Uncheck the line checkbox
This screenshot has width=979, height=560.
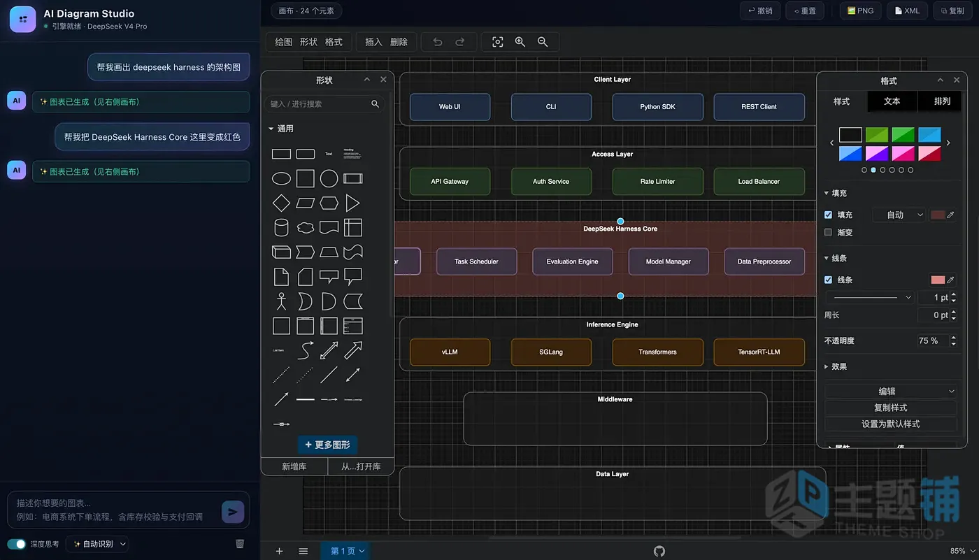click(x=829, y=280)
